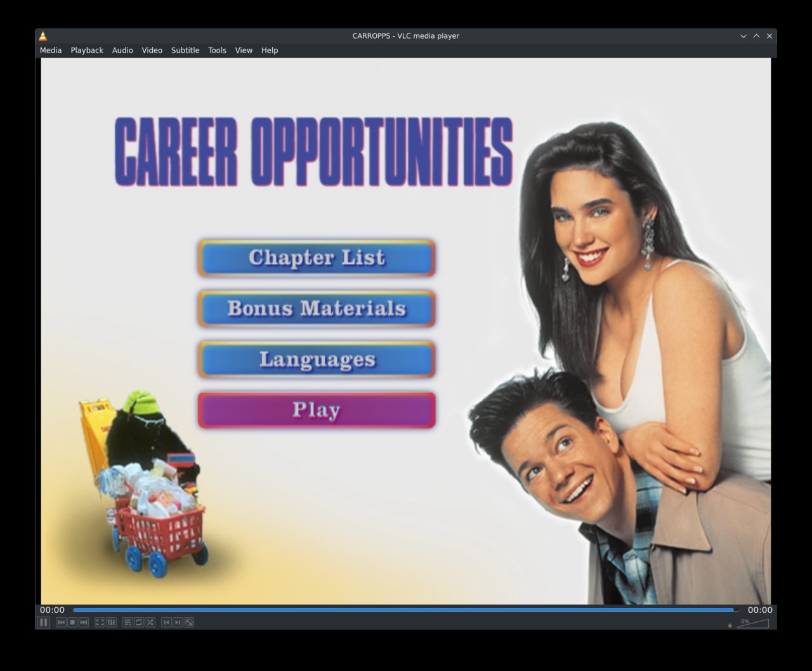Open extended settings and effects

pyautogui.click(x=111, y=622)
